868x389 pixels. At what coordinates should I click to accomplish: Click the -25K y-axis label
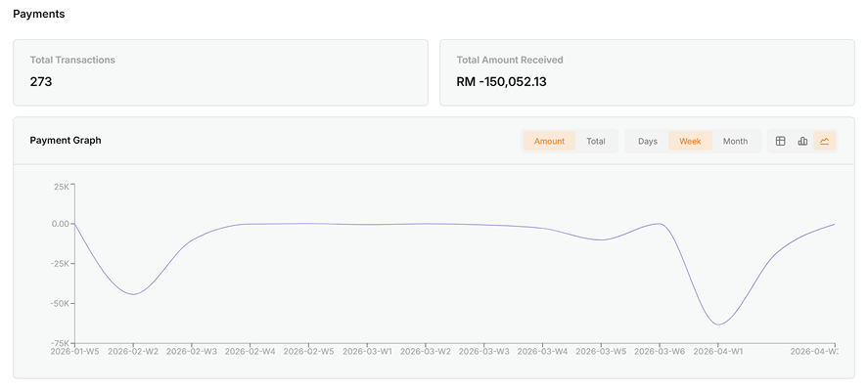click(x=60, y=264)
